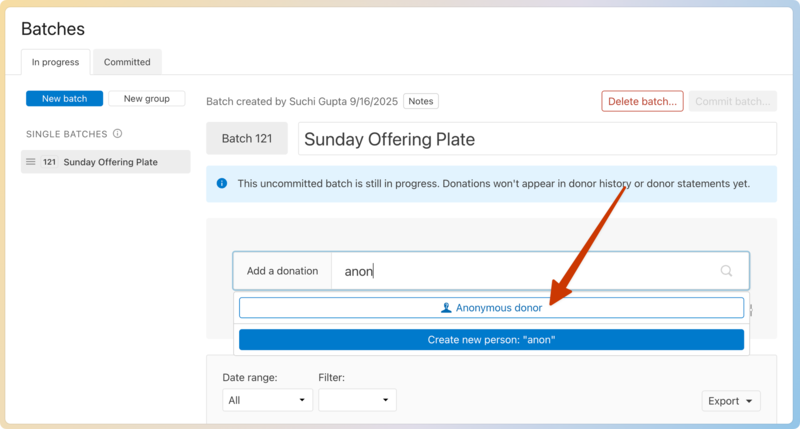Click the magnifier icon in the donation search
The height and width of the screenshot is (429, 800).
(x=726, y=271)
